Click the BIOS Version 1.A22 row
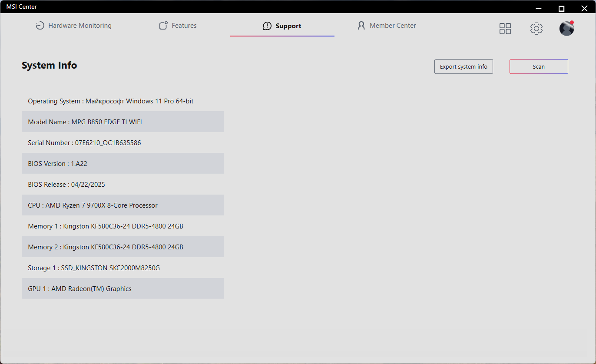The height and width of the screenshot is (364, 596). click(x=123, y=163)
